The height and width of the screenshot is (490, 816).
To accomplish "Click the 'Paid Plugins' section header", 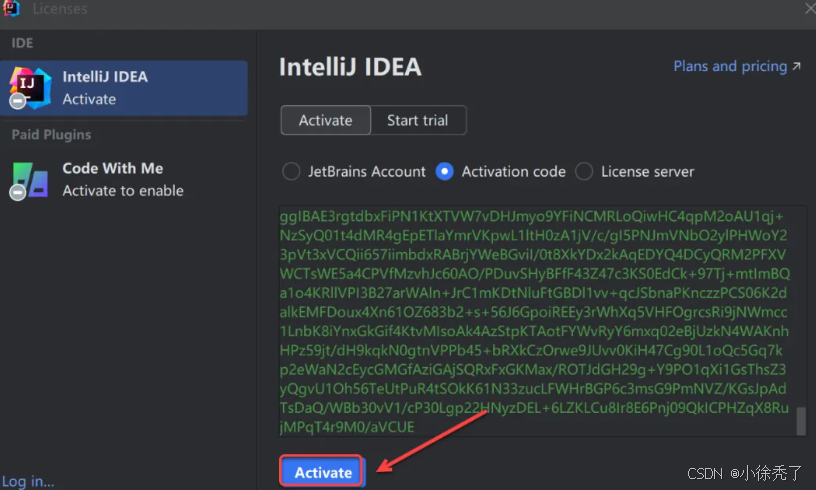I will click(x=51, y=135).
